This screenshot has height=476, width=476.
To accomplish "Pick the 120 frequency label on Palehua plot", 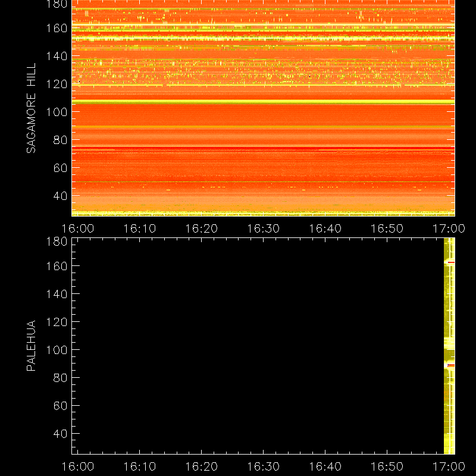I will [57, 322].
